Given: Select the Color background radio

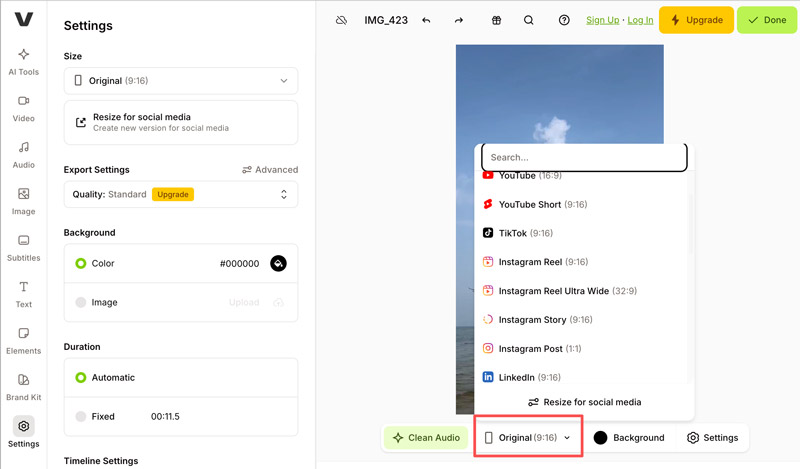Looking at the screenshot, I should [81, 263].
